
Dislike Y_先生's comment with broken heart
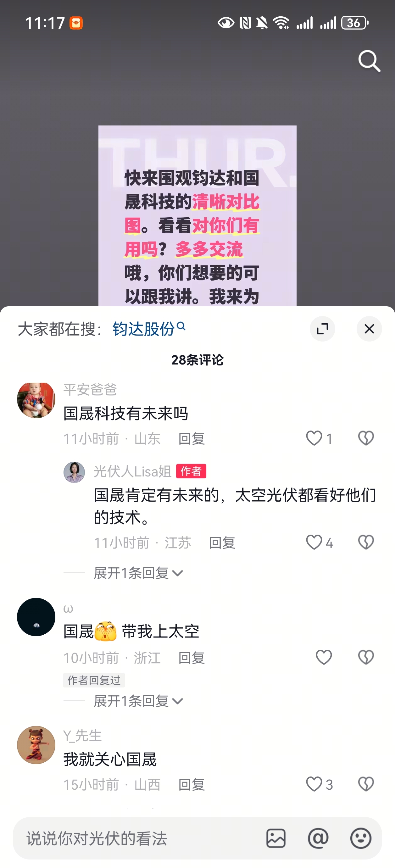(366, 784)
